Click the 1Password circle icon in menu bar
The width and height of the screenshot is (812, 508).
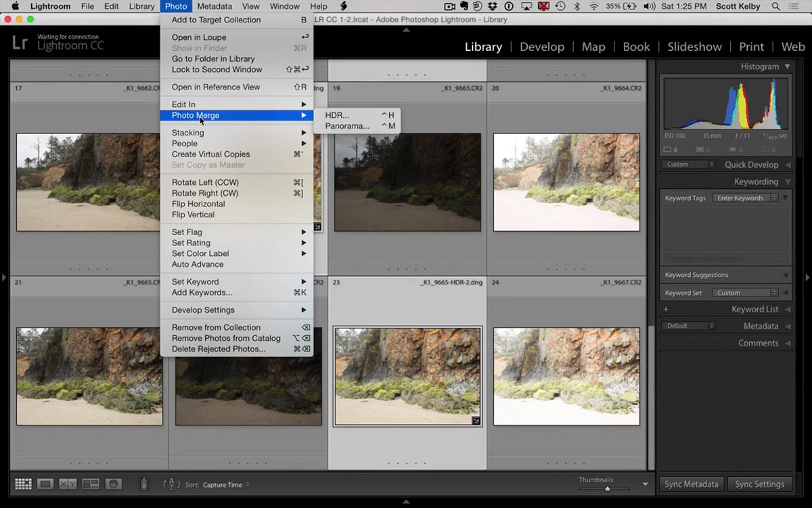[x=508, y=6]
